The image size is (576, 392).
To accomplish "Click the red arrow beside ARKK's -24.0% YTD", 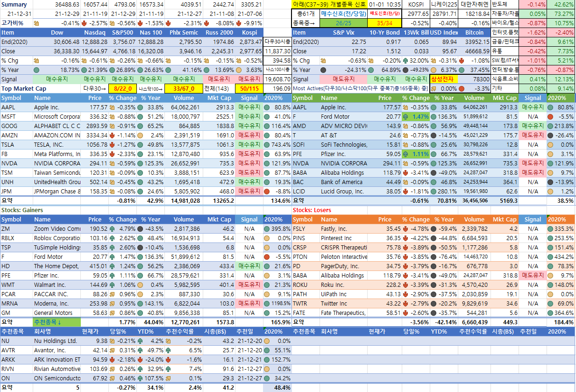I will click(x=140, y=359).
